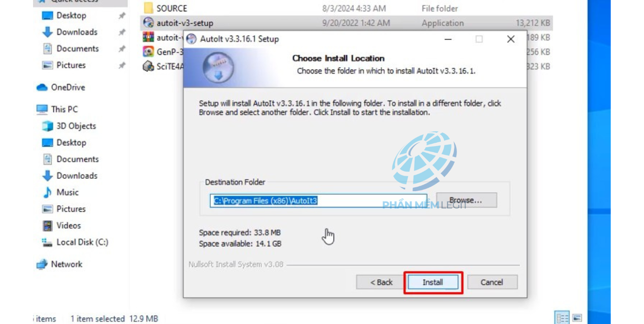644x324 pixels.
Task: Cancel the AutoIt setup
Action: click(492, 283)
